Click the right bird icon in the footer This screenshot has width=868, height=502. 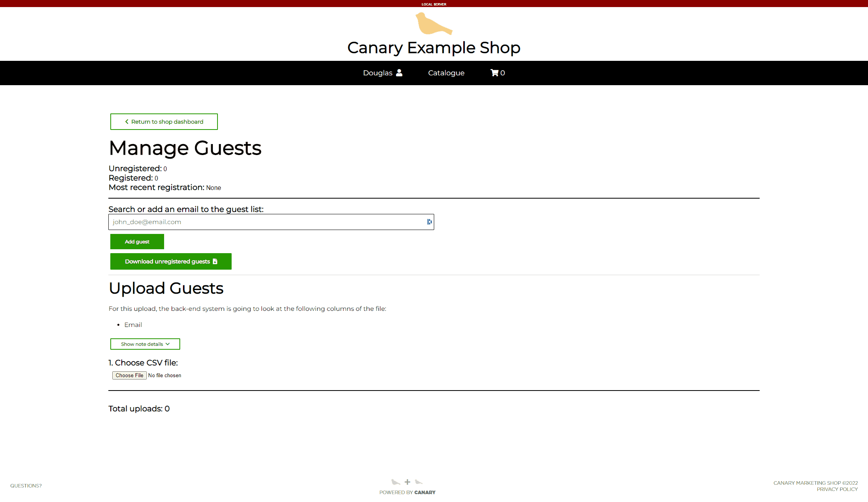click(x=419, y=482)
